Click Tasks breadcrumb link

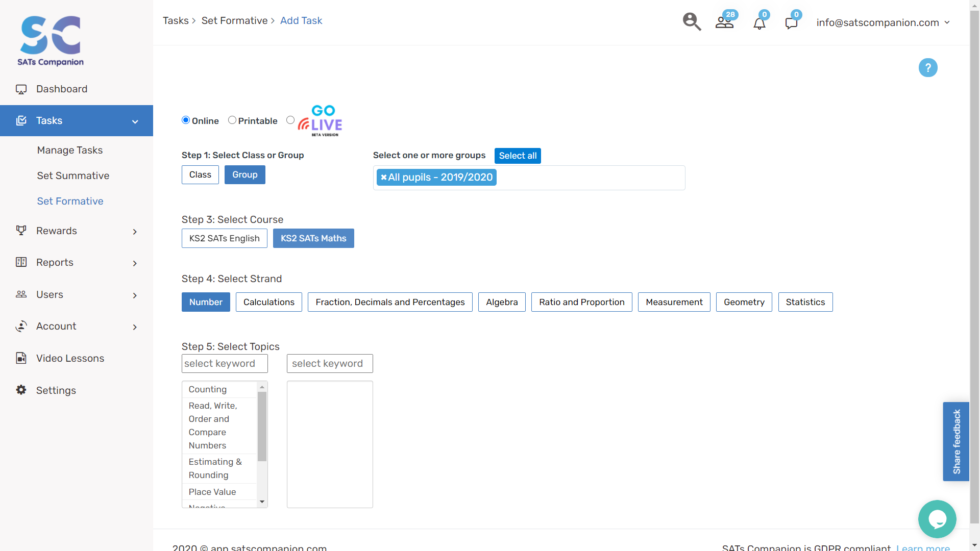pyautogui.click(x=176, y=20)
